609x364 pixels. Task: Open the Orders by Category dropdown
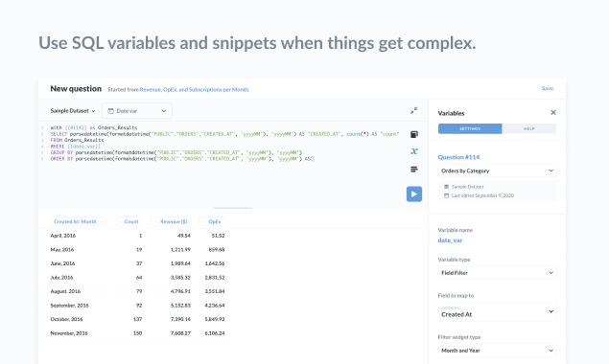pos(497,171)
